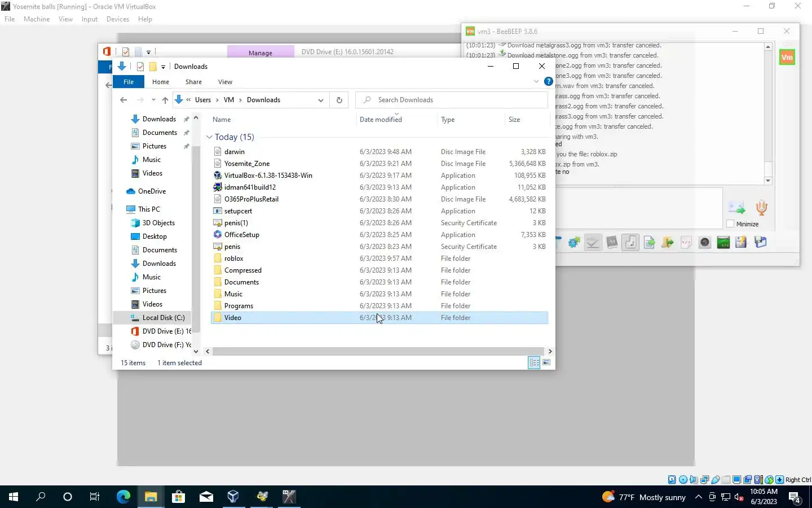Image resolution: width=812 pixels, height=508 pixels.
Task: Switch to details view layout icon
Action: pyautogui.click(x=534, y=363)
